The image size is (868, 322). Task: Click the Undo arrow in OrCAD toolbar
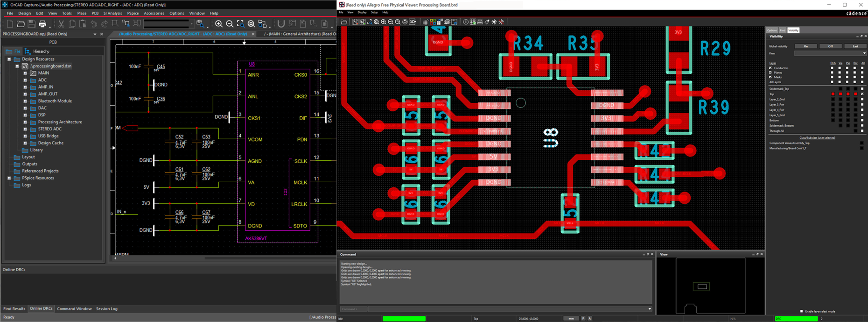coord(94,23)
